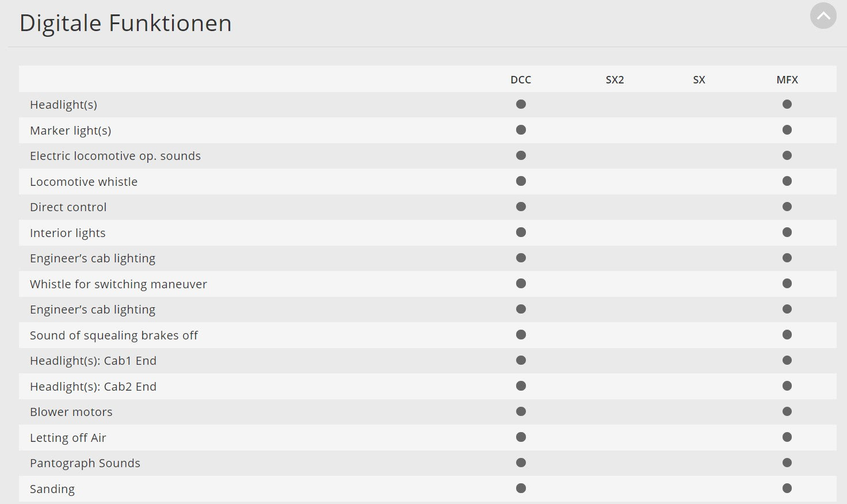
Task: Click the MFX dot for Sanding
Action: click(787, 488)
